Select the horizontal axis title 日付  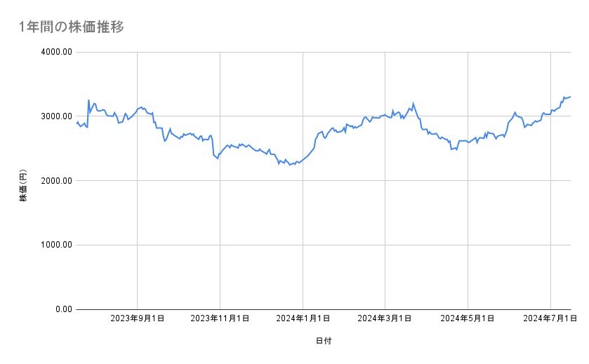pyautogui.click(x=324, y=341)
